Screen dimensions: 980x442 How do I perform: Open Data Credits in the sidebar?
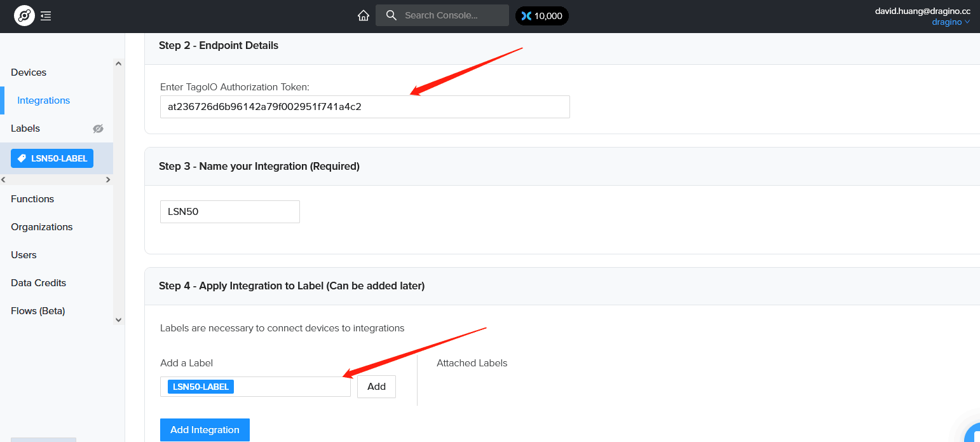(x=39, y=283)
